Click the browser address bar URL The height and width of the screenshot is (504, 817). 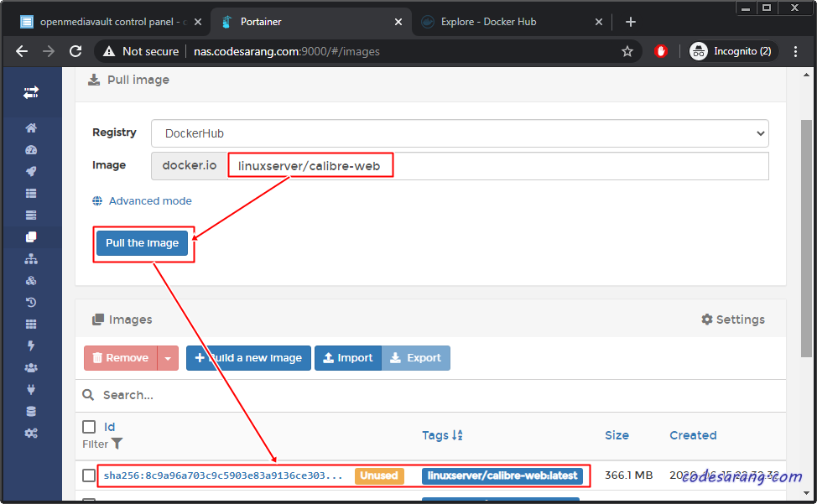(x=287, y=51)
